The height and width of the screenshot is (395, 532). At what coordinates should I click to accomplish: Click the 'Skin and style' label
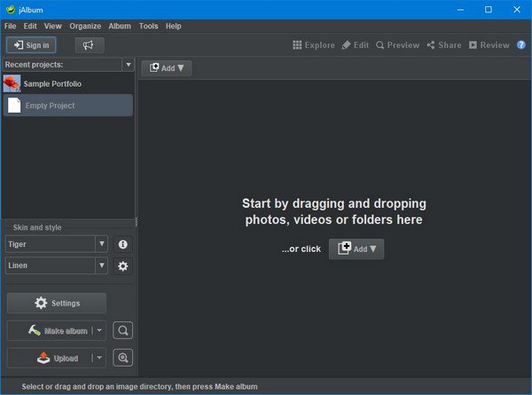click(37, 227)
